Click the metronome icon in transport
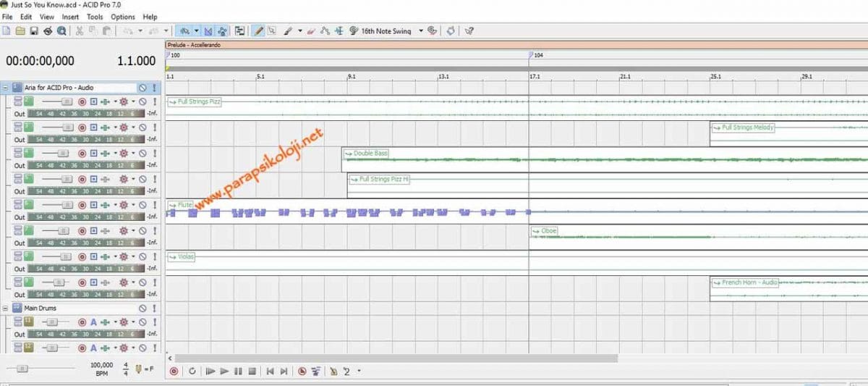 click(333, 372)
